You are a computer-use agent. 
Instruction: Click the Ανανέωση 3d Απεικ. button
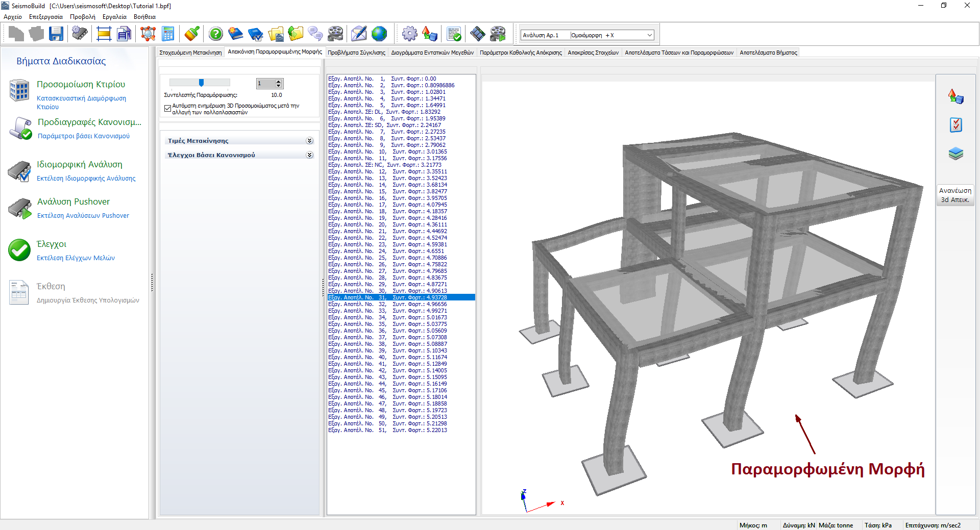pos(955,195)
